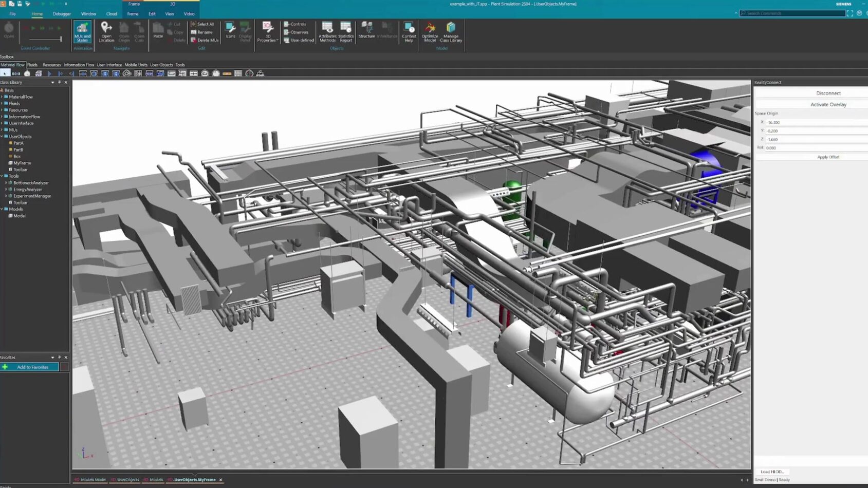Select the Resources toolbox tab
The image size is (868, 488).
[51, 65]
